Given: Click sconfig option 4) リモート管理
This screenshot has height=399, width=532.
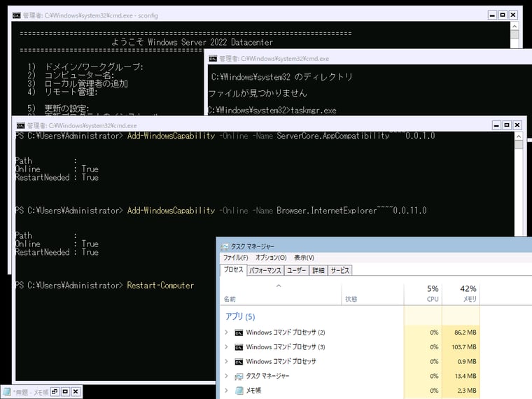Looking at the screenshot, I should click(x=63, y=92).
